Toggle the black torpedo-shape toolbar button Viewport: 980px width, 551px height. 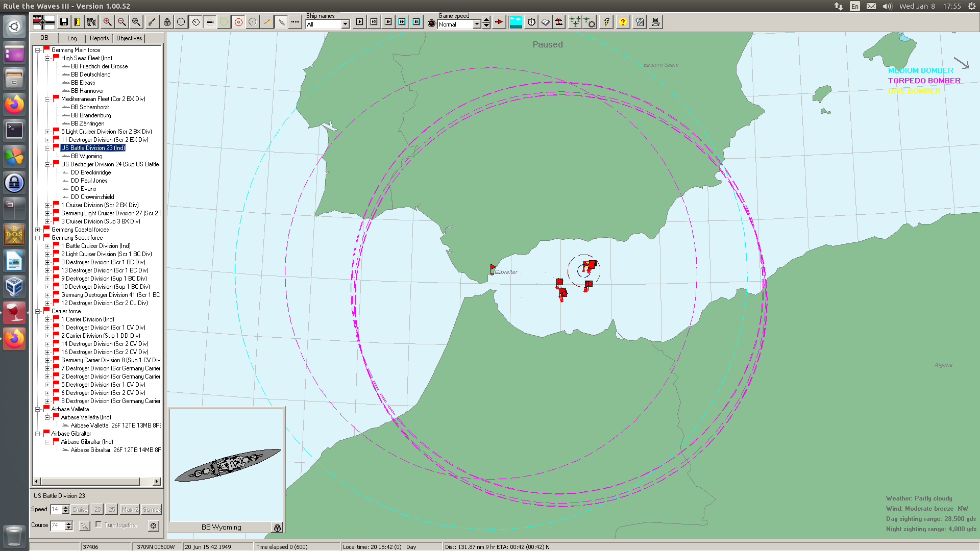[x=210, y=22]
